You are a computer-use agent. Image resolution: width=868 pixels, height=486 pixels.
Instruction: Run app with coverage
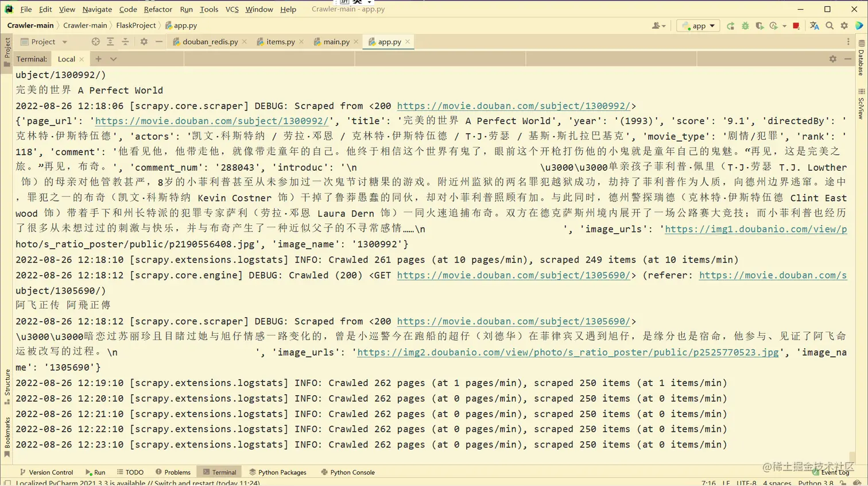pyautogui.click(x=759, y=26)
